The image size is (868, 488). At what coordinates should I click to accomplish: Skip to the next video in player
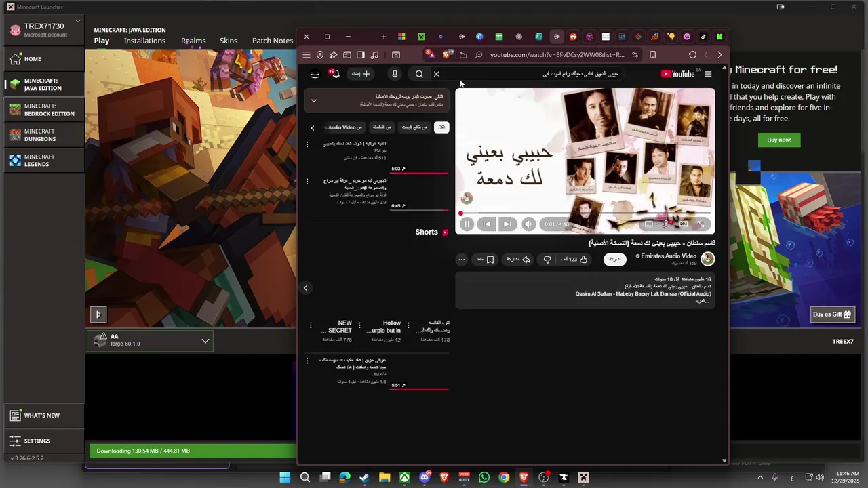(507, 224)
